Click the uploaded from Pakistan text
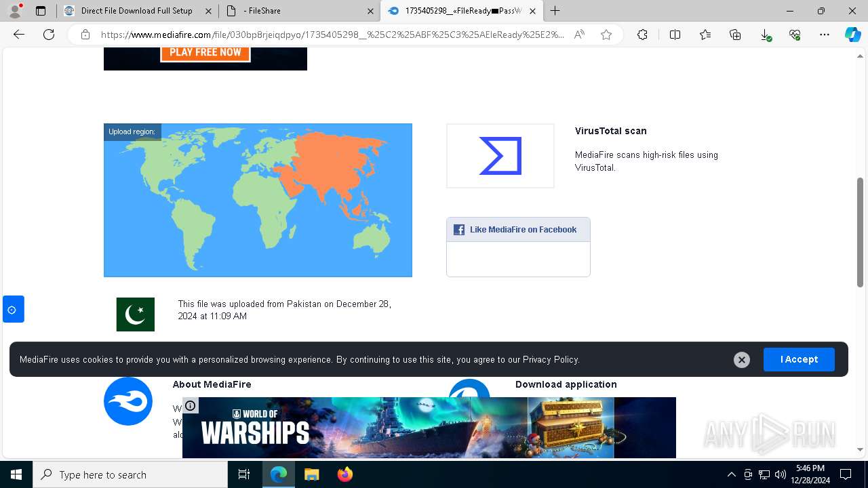 click(285, 310)
